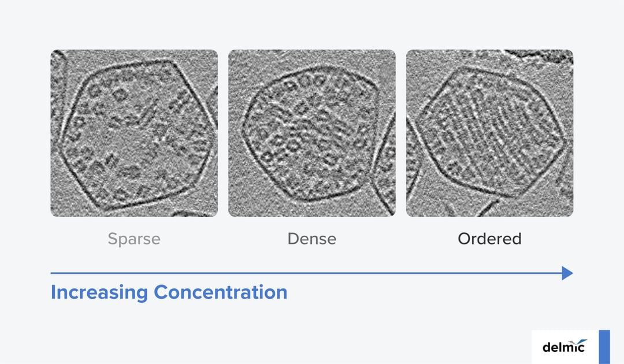Screen dimensions: 624x364
Task: Open the Ordered micrograph image
Action: point(490,133)
